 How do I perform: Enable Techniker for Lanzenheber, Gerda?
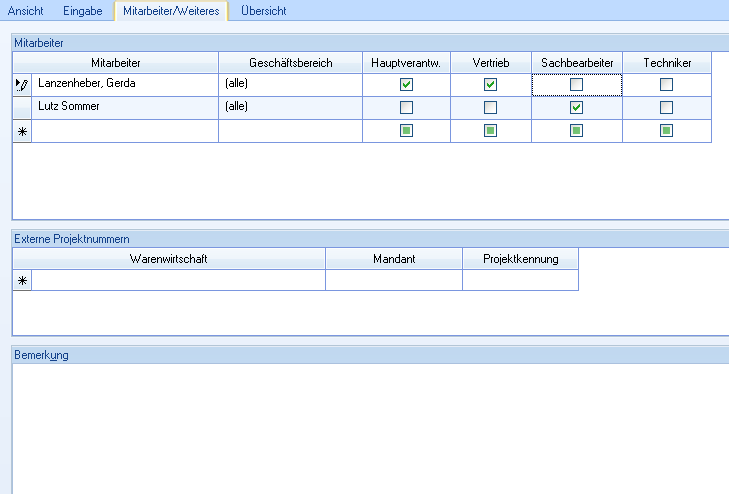click(666, 85)
